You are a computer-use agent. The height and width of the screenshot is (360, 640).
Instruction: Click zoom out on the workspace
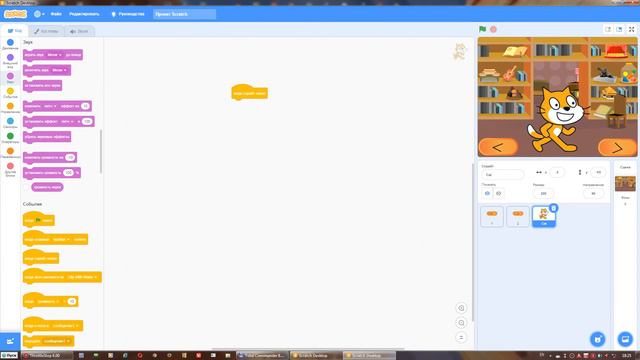coord(461,323)
